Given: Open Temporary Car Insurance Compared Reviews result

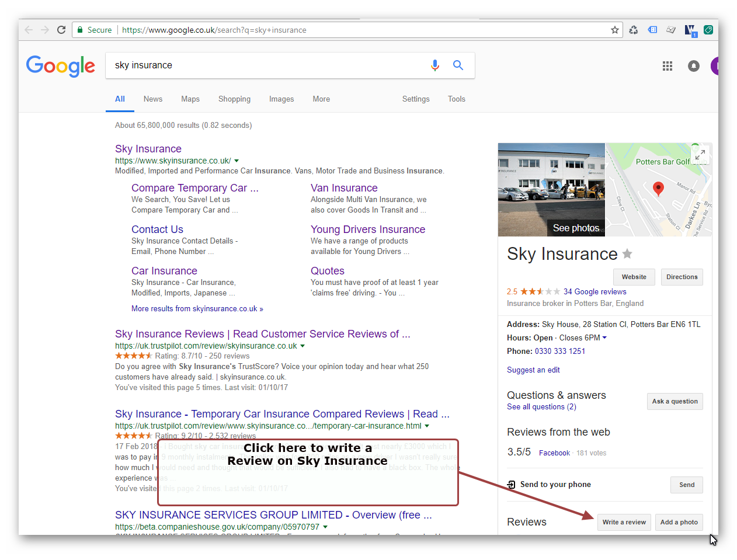Looking at the screenshot, I should tap(282, 414).
